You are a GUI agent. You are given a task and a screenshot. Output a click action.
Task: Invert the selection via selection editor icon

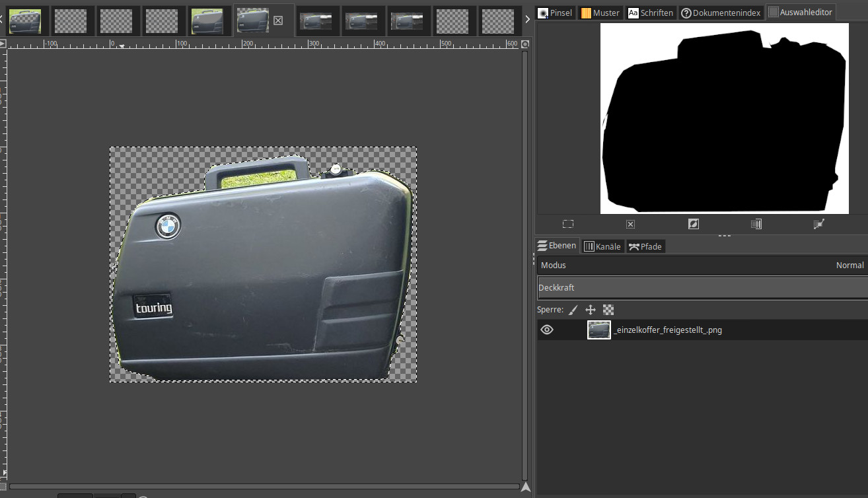coord(693,225)
